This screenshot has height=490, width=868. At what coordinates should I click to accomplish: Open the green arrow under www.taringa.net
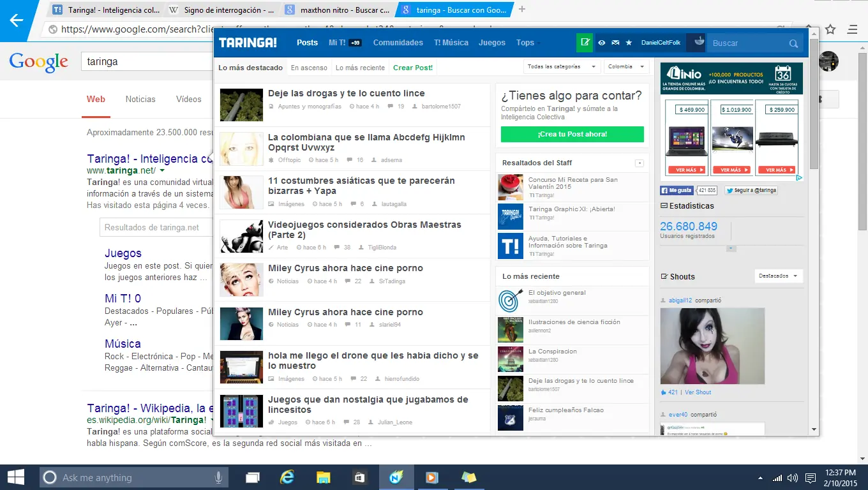(162, 171)
